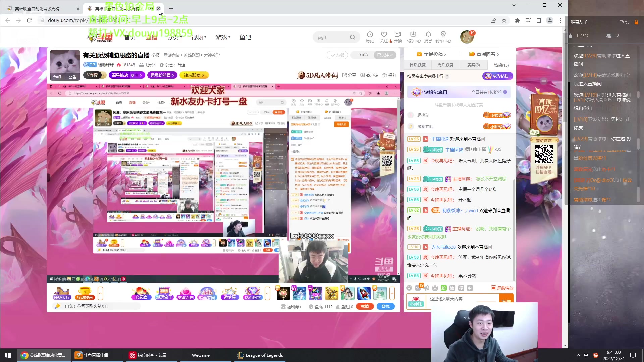Image resolution: width=644 pixels, height=362 pixels.
Task: Open the emoji picker beside the chat input
Action: 409,288
